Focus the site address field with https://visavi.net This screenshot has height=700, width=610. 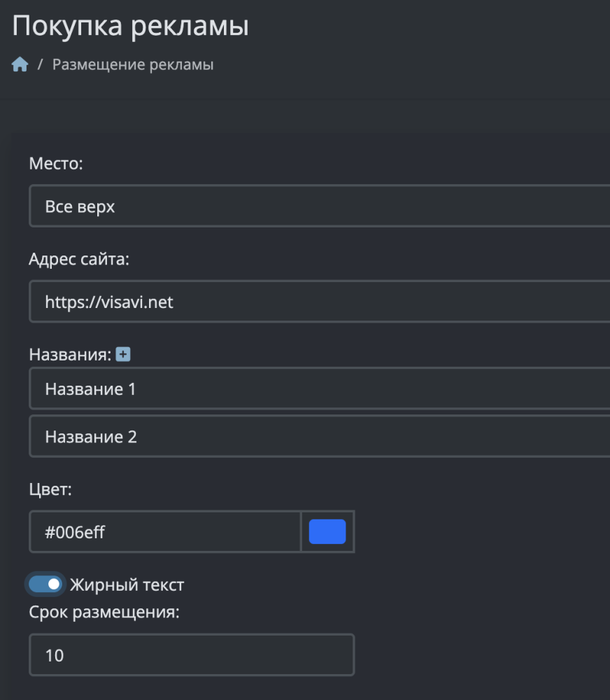coord(319,302)
